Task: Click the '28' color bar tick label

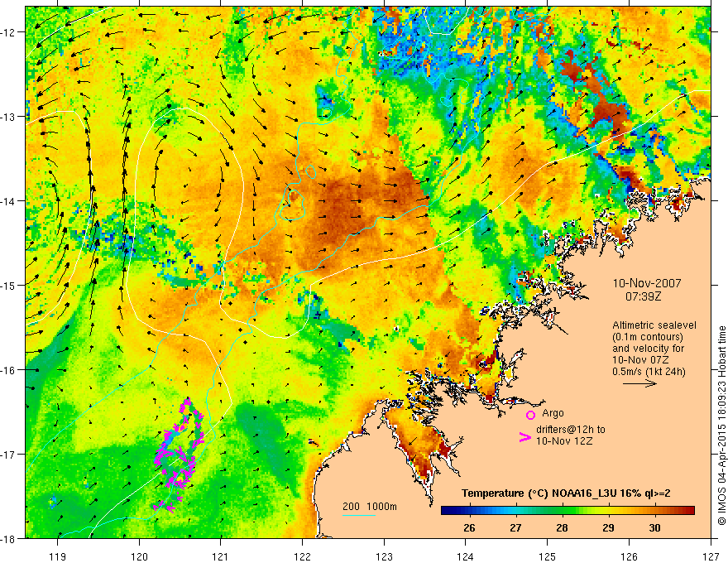Action: tap(562, 528)
